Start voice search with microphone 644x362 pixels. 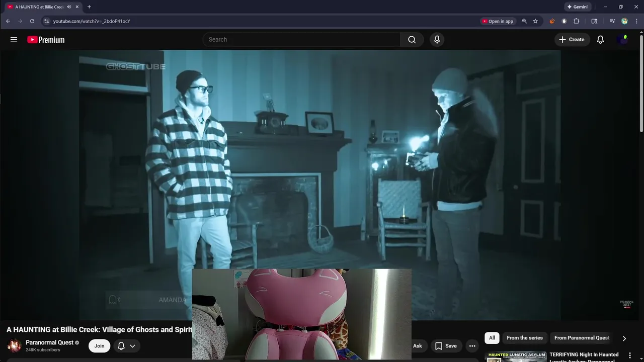pos(437,40)
